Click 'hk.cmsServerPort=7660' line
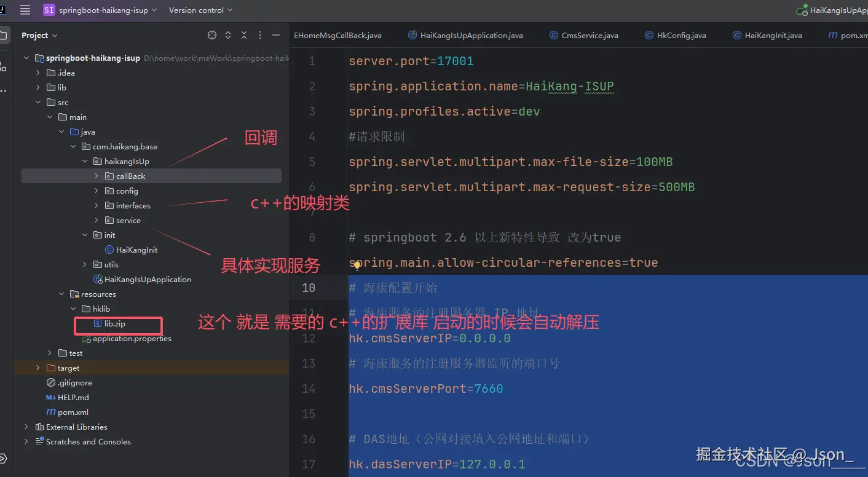 coord(425,388)
